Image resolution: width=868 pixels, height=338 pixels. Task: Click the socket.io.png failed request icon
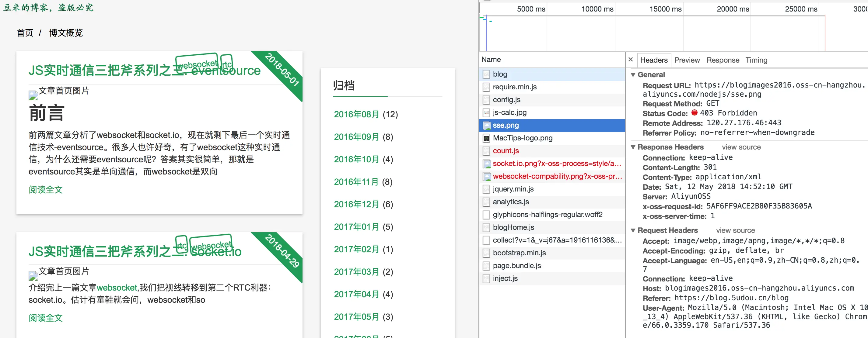tap(487, 164)
